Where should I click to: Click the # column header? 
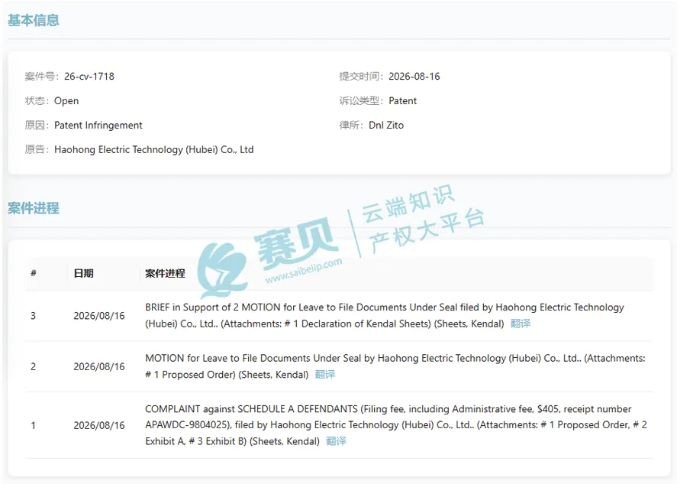(x=33, y=273)
